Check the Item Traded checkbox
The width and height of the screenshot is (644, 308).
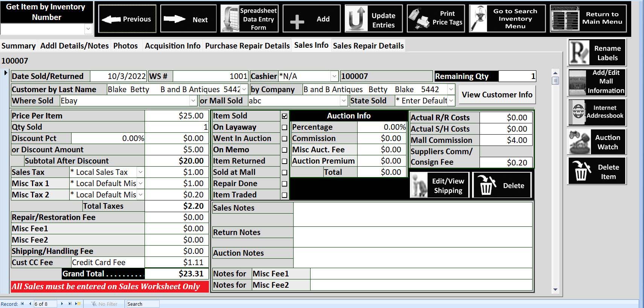pos(285,195)
